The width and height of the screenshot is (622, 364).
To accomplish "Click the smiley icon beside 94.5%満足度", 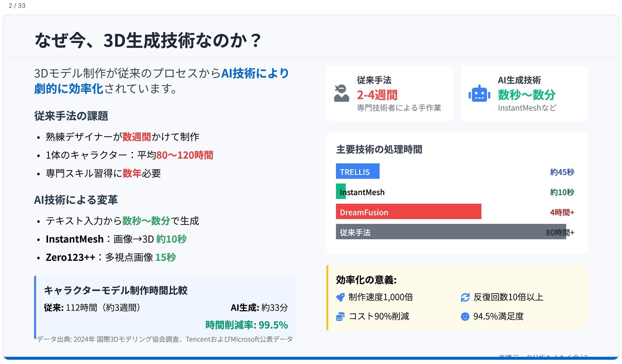I will click(465, 316).
